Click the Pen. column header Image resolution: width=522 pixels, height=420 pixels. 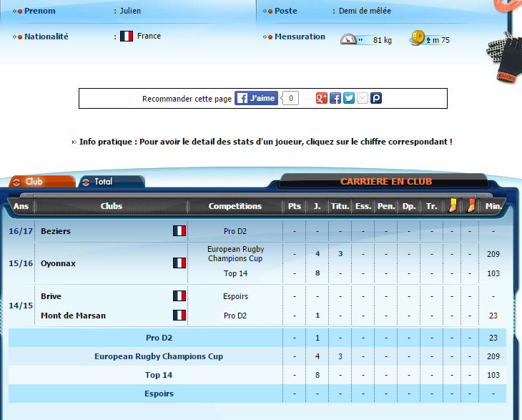tap(386, 206)
